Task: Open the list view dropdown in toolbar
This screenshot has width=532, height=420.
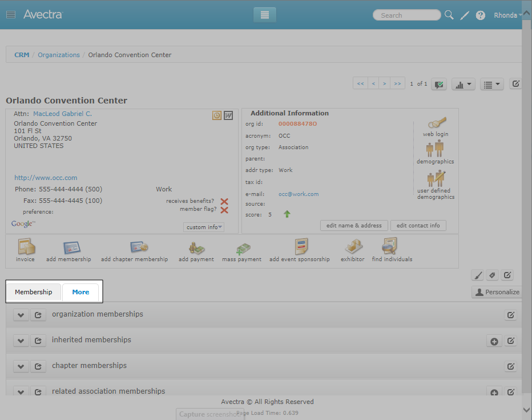Action: pos(491,84)
